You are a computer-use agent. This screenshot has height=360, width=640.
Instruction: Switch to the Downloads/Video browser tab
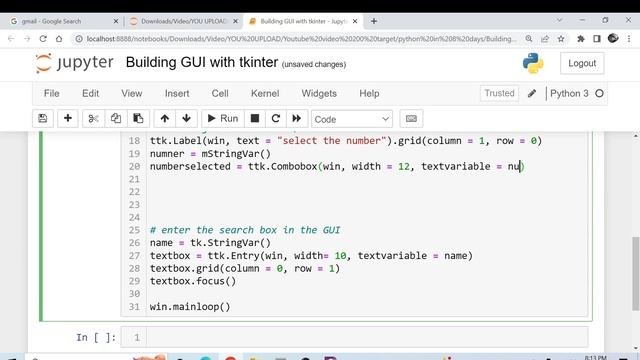[184, 21]
